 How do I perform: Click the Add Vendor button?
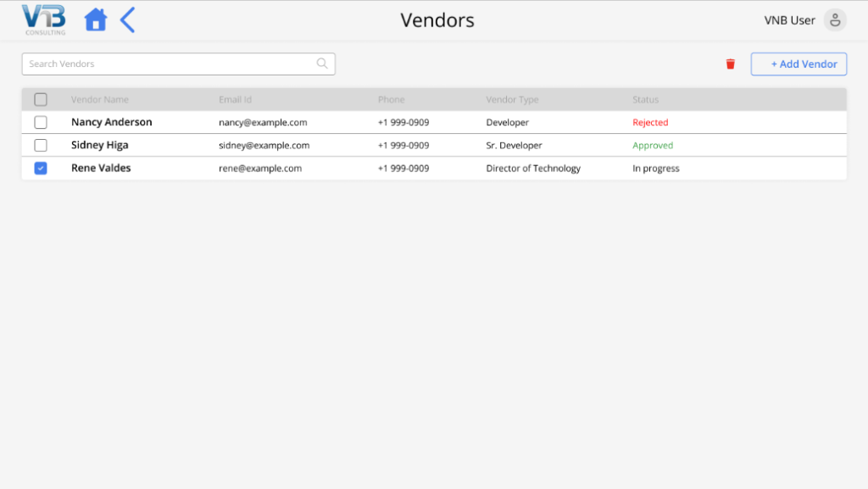pos(798,64)
